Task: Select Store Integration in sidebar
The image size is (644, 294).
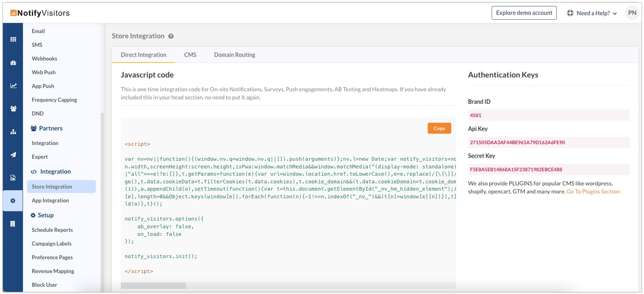Action: [x=61, y=187]
